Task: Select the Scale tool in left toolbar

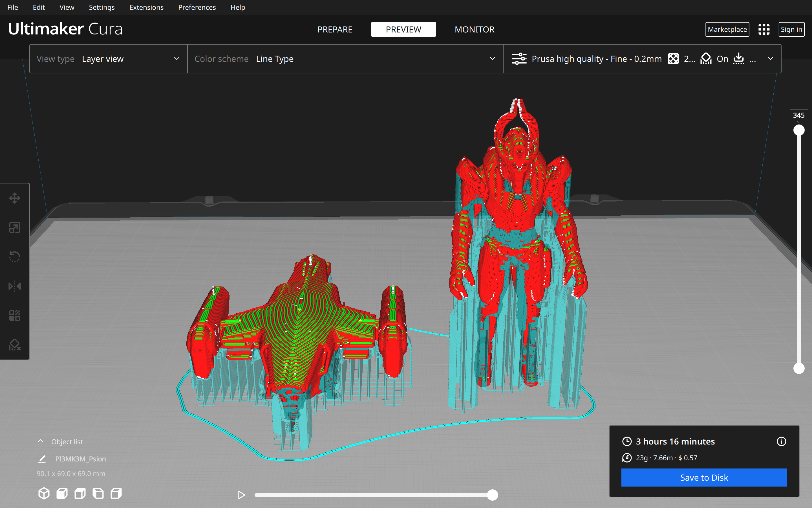Action: 14,227
